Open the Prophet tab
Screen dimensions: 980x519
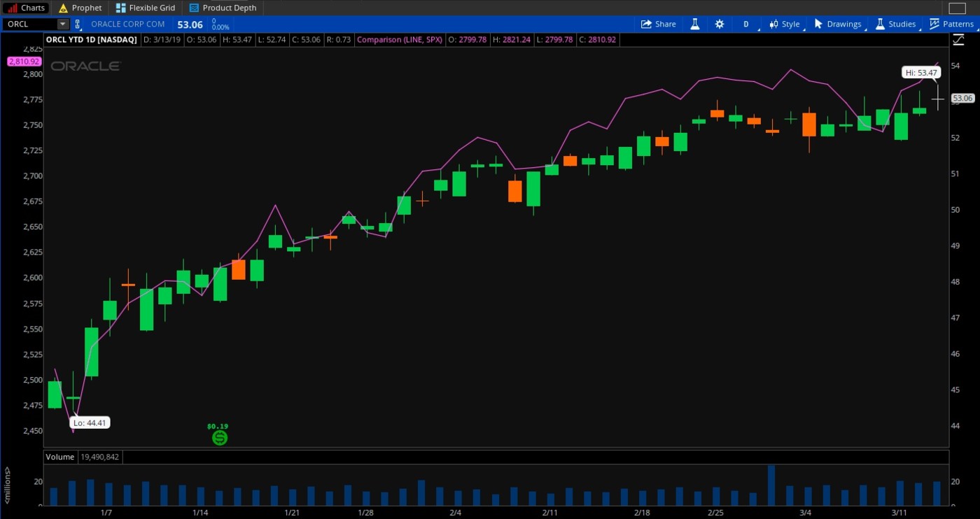click(x=80, y=8)
